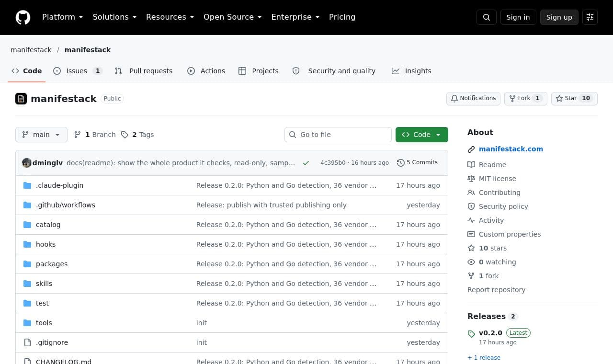This screenshot has height=364, width=613.
Task: Click the tag icon next to v0.2.0
Action: pyautogui.click(x=471, y=334)
